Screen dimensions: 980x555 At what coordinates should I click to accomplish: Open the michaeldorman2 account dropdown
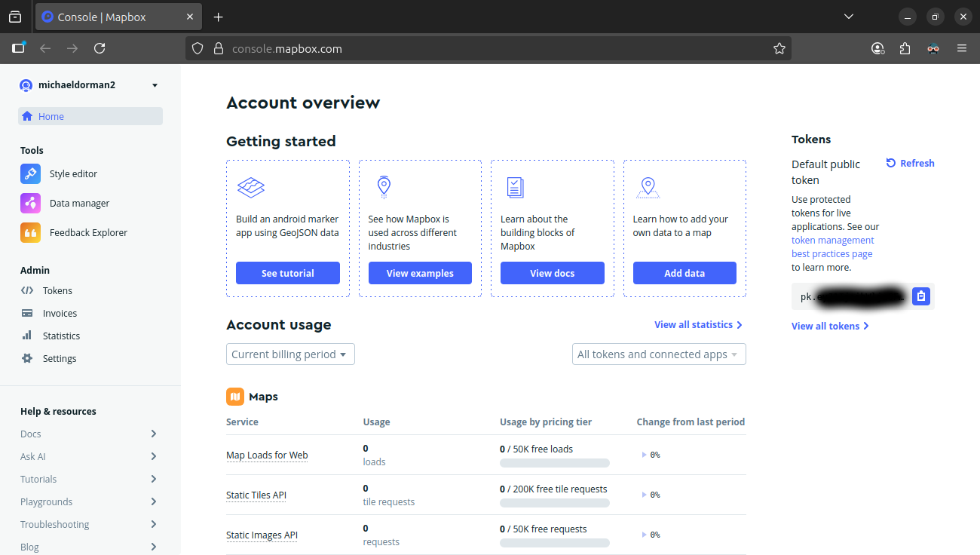pyautogui.click(x=155, y=85)
